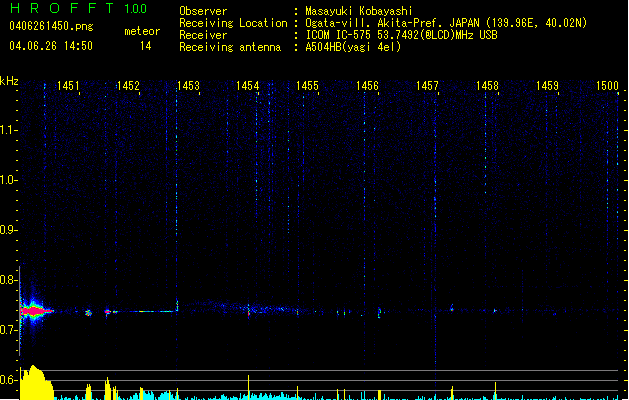Image resolution: width=629 pixels, height=400 pixels.
Task: Click the Ogata-vill. Akita-Pref. JAPAN location text
Action: pyautogui.click(x=446, y=23)
